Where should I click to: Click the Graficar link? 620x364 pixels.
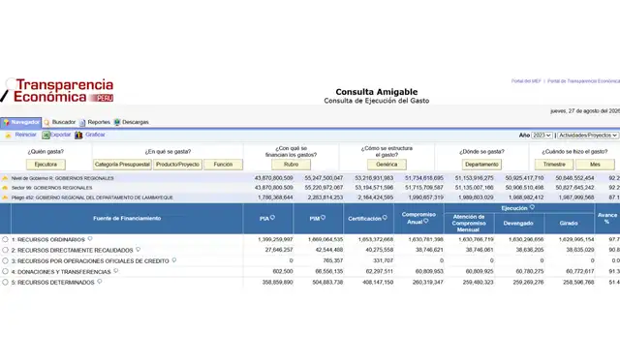[x=95, y=135]
